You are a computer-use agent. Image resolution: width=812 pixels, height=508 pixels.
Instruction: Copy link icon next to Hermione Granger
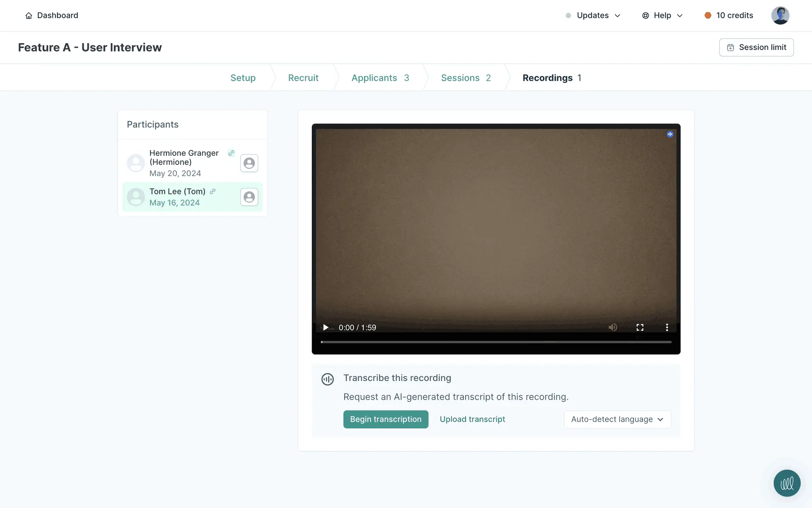point(231,153)
